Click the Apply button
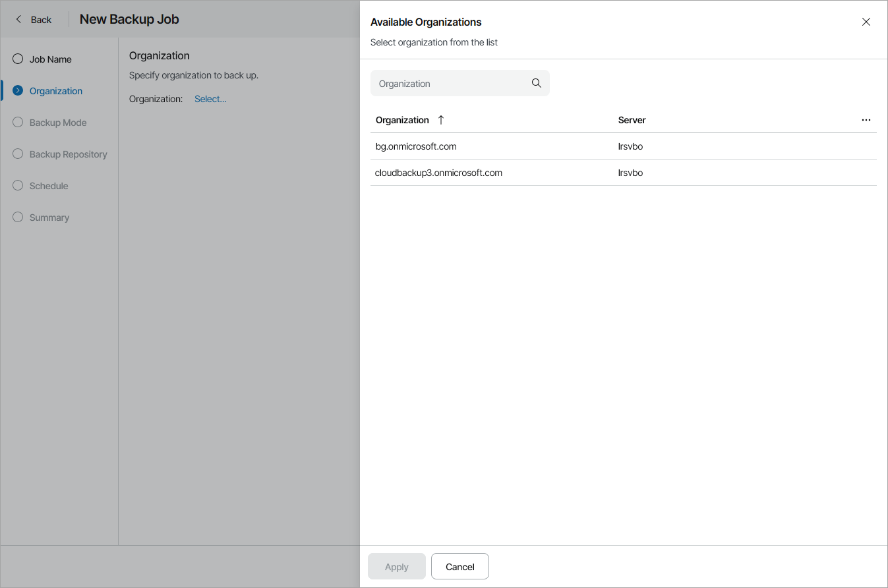The height and width of the screenshot is (588, 888). (396, 567)
